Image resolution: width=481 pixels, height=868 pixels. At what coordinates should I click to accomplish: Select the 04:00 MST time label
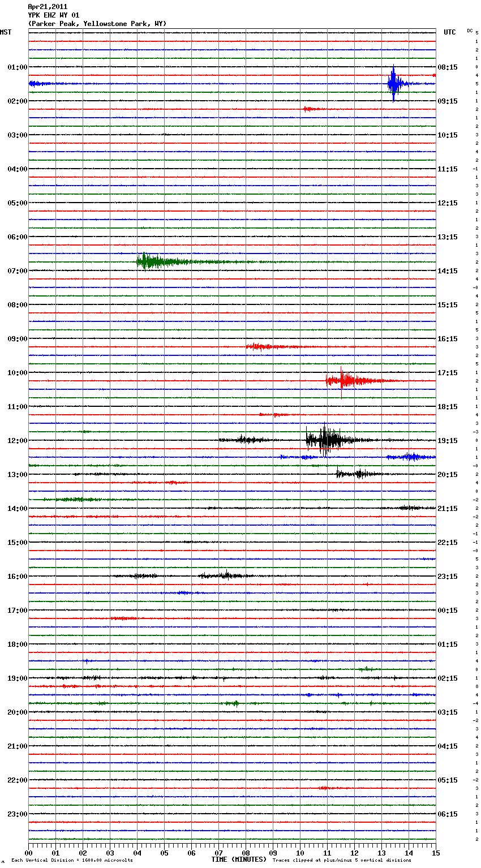[x=18, y=169]
